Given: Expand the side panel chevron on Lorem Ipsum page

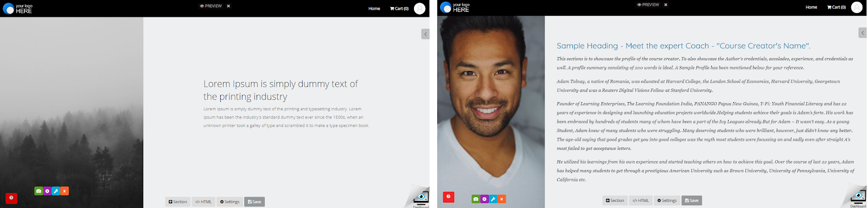Looking at the screenshot, I should click(425, 34).
